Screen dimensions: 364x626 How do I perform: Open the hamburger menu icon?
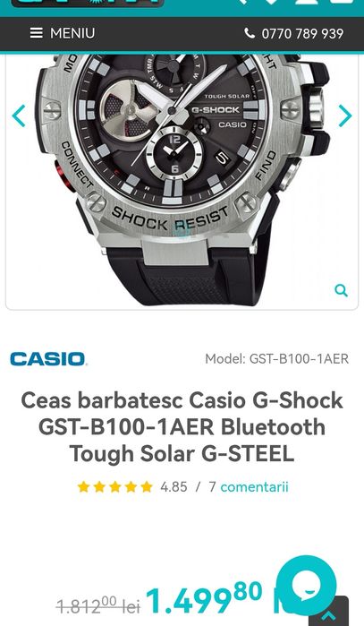point(37,33)
